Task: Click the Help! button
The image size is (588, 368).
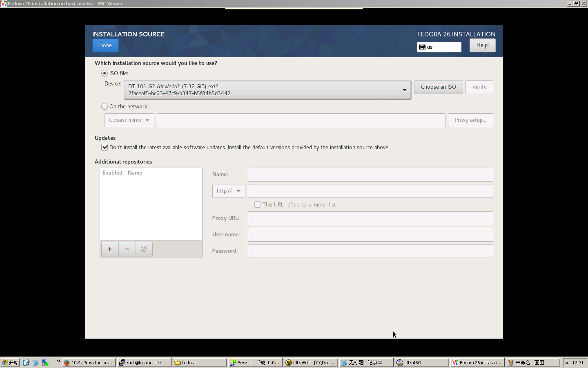Action: [482, 45]
